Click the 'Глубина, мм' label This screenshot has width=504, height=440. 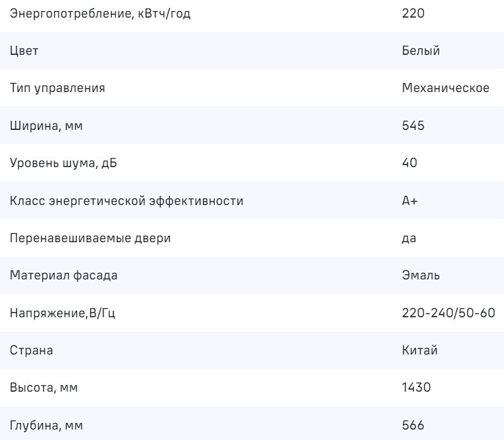click(x=47, y=426)
